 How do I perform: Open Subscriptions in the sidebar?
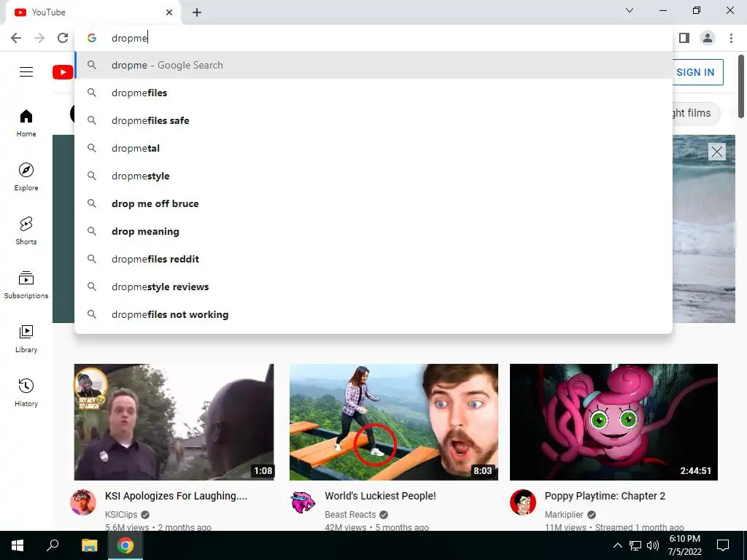tap(26, 285)
